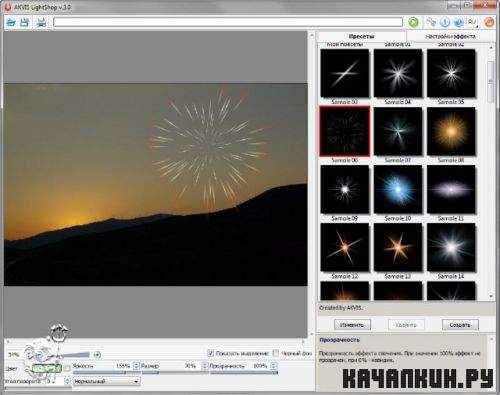500x395 pixels.
Task: Click the orange help icon at top right
Action: 489,23
